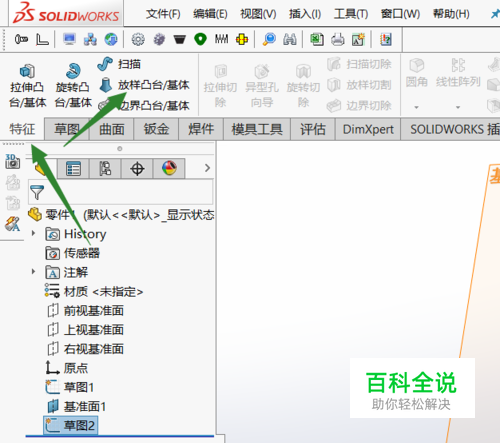
Task: Open the 线性阵列 pattern dropdown arrow
Action: click(458, 107)
